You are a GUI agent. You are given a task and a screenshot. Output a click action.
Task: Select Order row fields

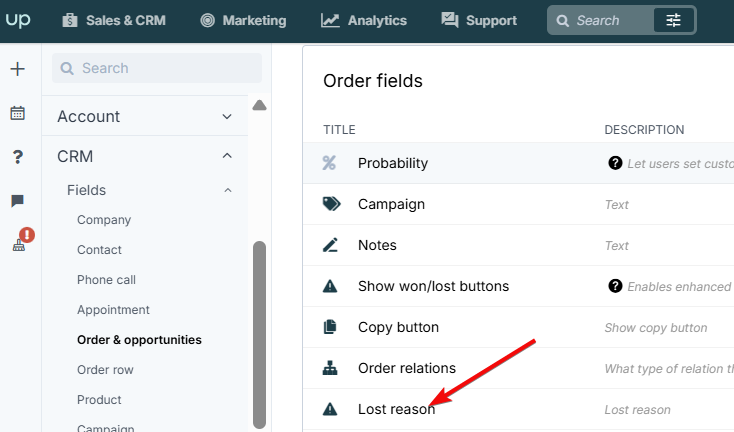pyautogui.click(x=105, y=370)
